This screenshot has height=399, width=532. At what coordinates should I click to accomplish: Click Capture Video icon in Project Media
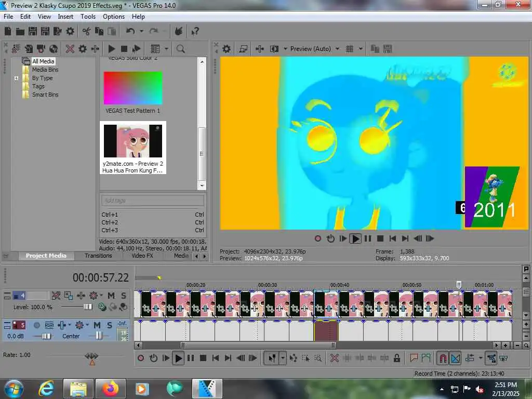click(x=41, y=49)
